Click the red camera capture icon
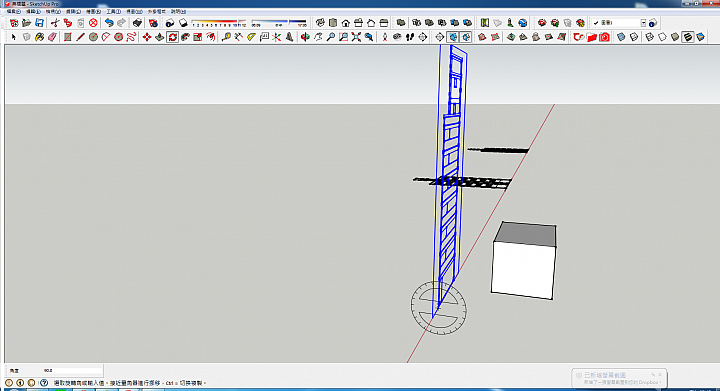The width and height of the screenshot is (720, 391). pos(604,37)
